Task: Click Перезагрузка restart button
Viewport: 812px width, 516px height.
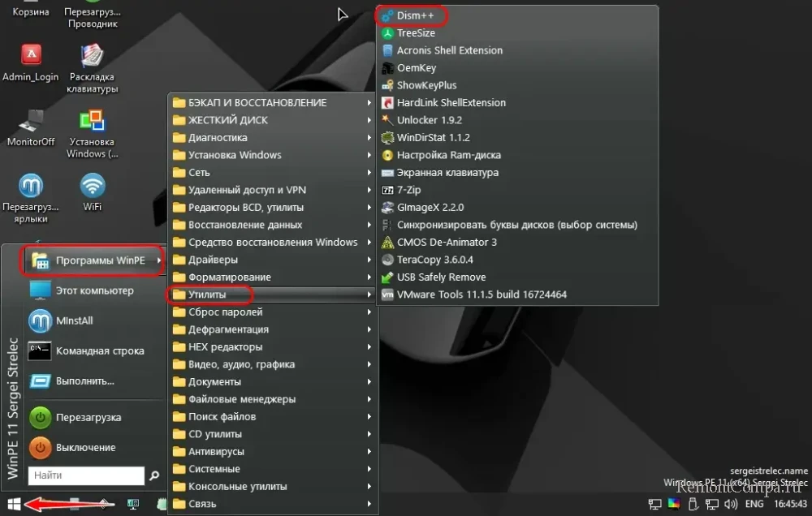Action: pyautogui.click(x=94, y=418)
